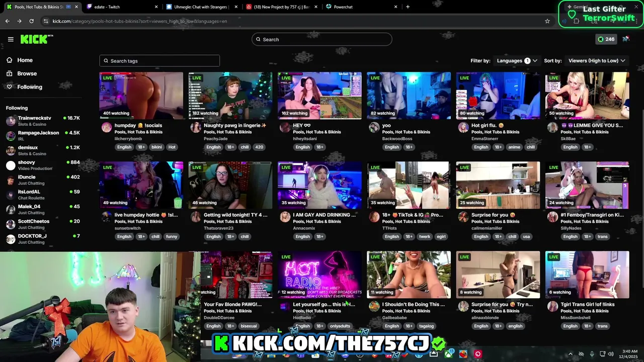Open the user profile avatar
This screenshot has height=362, width=644.
(626, 39)
